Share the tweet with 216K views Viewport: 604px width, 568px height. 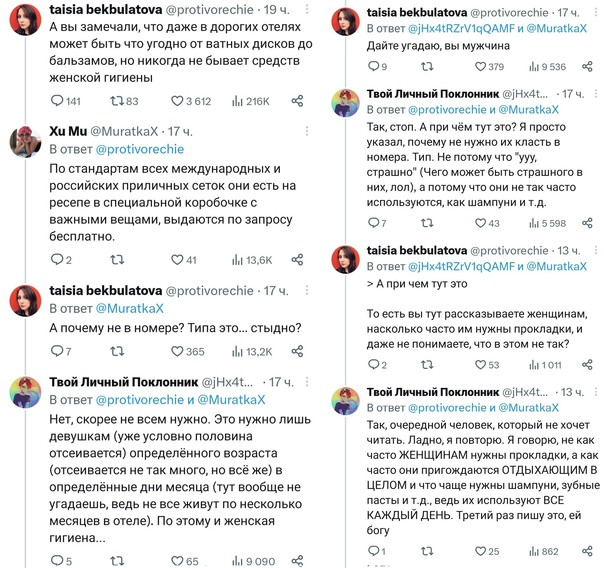pos(297,101)
